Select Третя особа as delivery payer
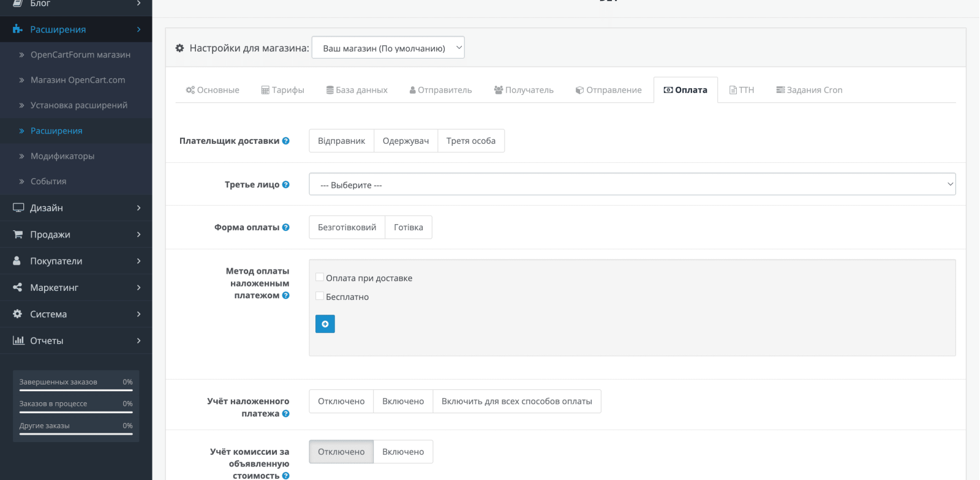Screen dimensions: 980x480 tap(471, 141)
